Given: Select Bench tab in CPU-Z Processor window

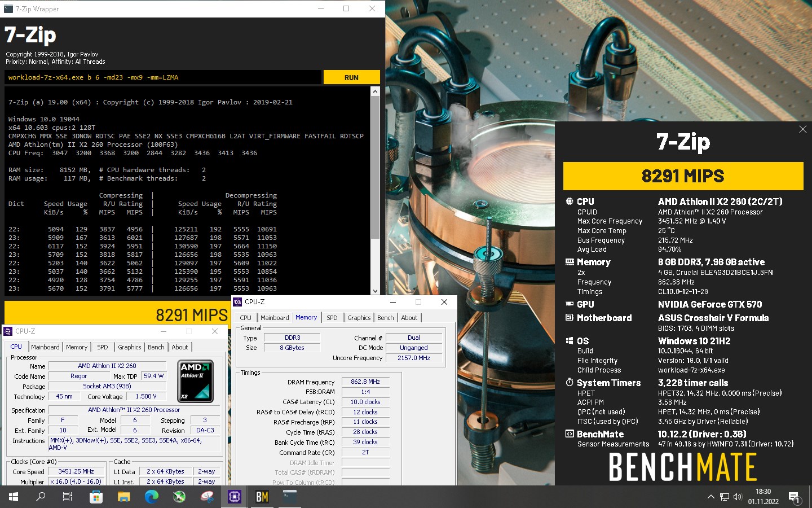Looking at the screenshot, I should click(156, 347).
